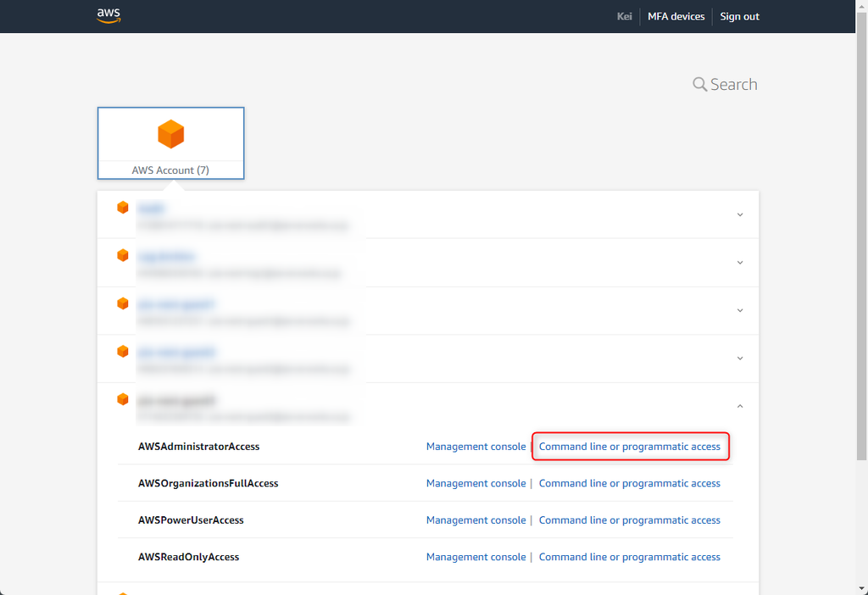Open Command line access for AWSAdministratorAccess

click(630, 446)
